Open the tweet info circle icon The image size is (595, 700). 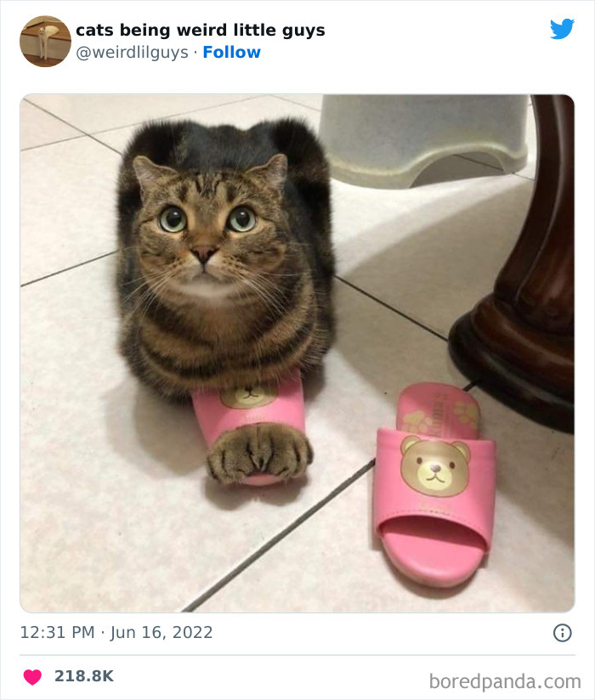click(562, 633)
